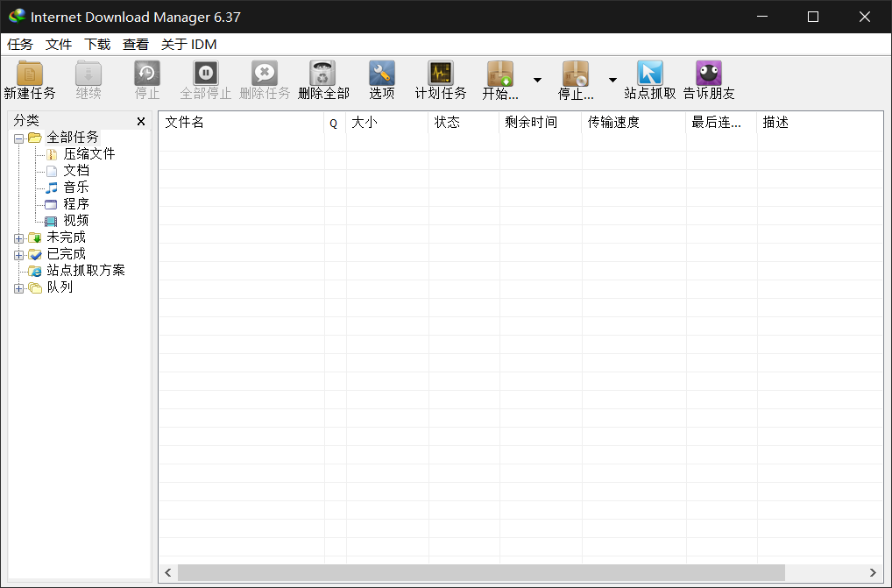Expand the 队列 tree node
This screenshot has width=892, height=588.
coord(18,288)
